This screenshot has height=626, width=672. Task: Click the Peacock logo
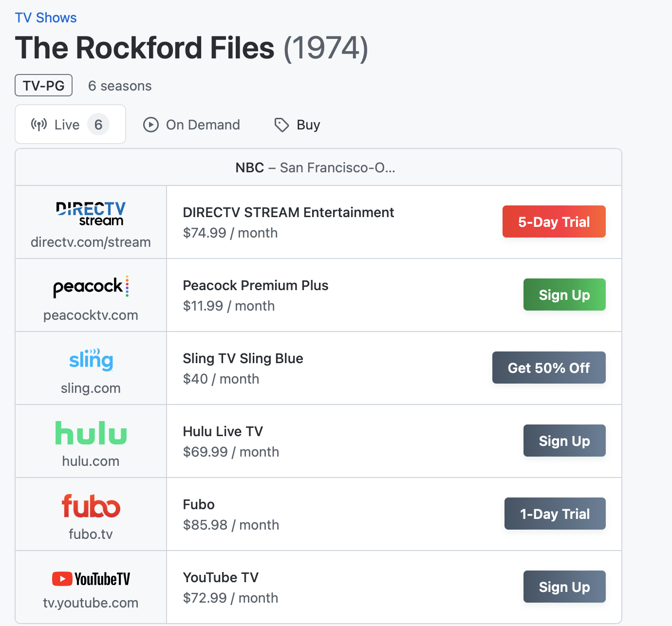(x=91, y=287)
